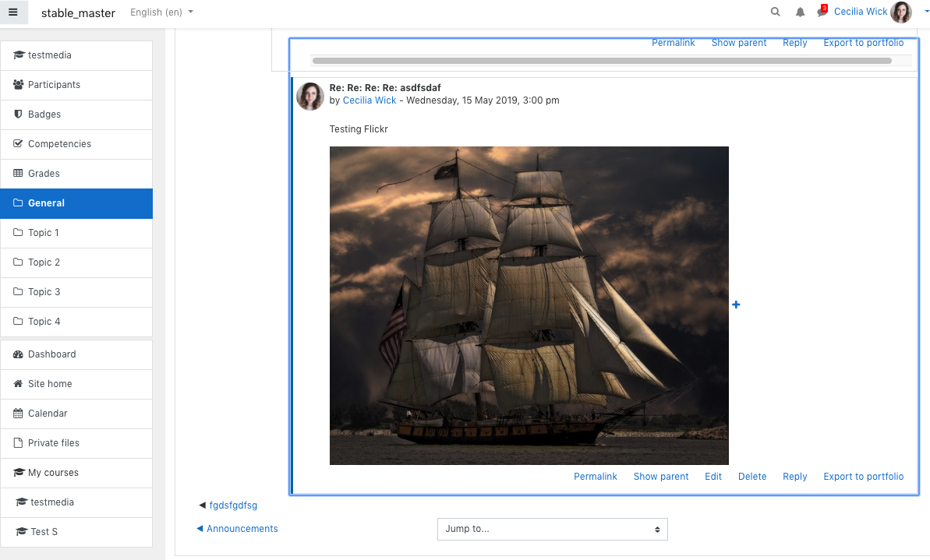Reply to the Testing Flickr post

(x=795, y=477)
